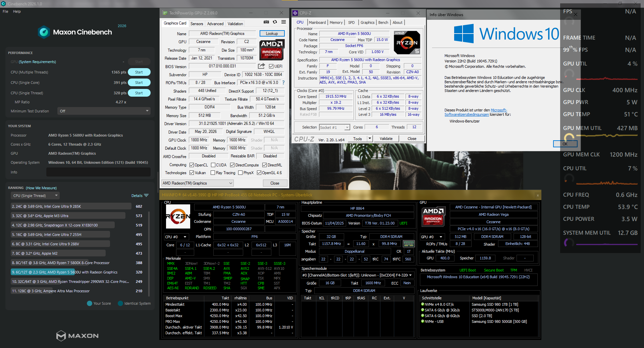The image size is (644, 348).
Task: Click the status icon beside NVMe - USB
Action: coord(423,321)
